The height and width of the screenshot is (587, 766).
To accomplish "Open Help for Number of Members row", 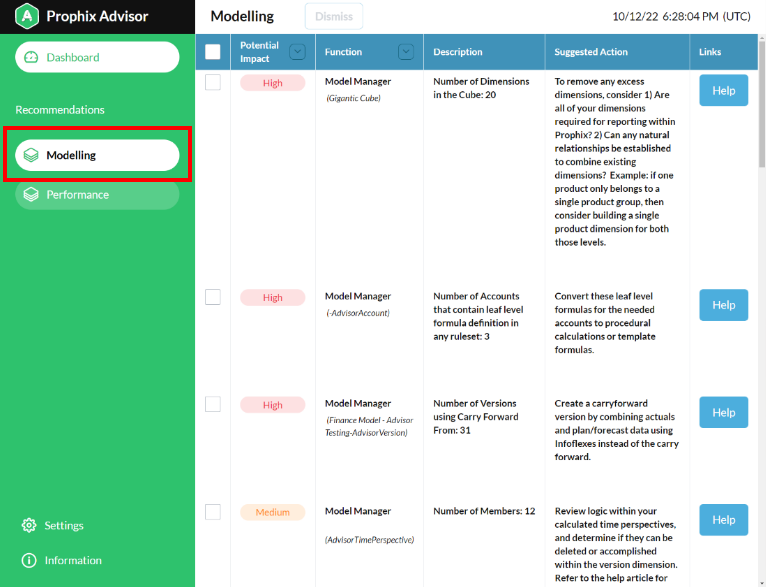I will coord(723,520).
